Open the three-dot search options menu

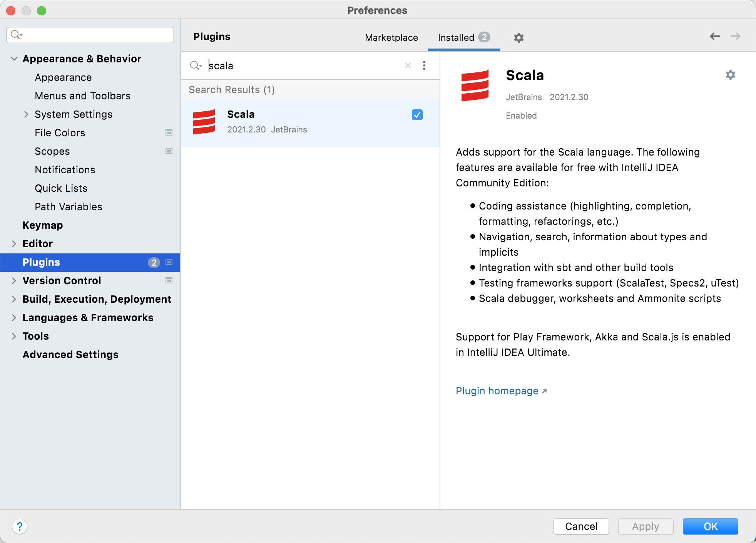[424, 65]
